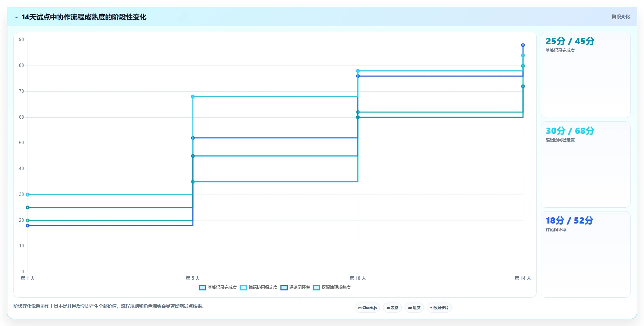Click the y-axis value 50
644x326 pixels.
point(21,143)
